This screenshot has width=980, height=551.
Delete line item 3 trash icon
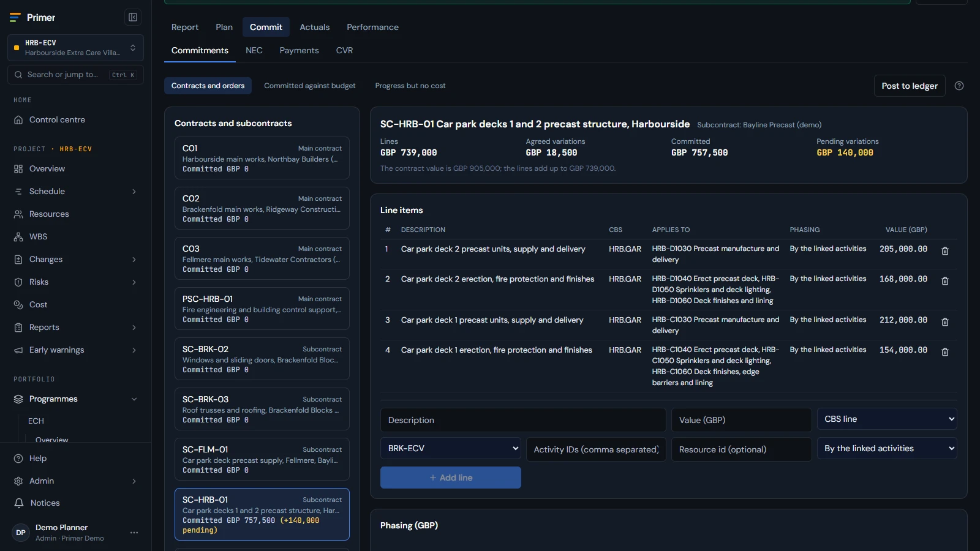pos(945,322)
